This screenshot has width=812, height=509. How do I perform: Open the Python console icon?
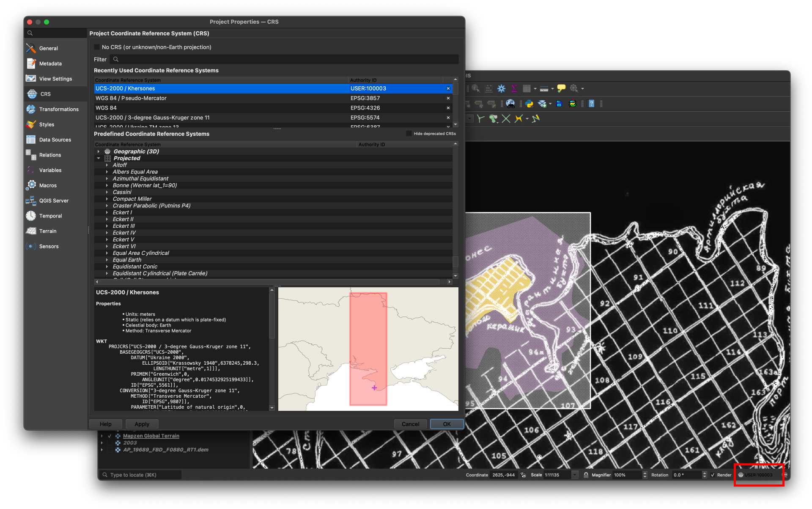click(x=529, y=104)
